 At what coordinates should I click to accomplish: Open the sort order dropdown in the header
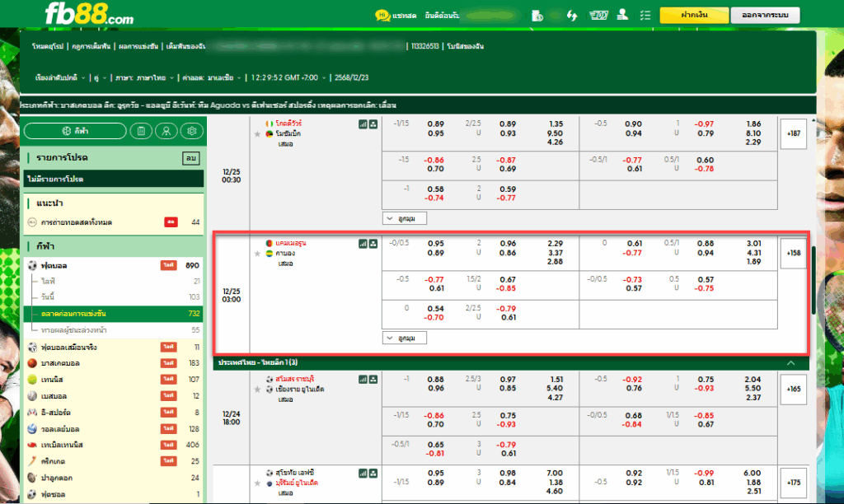click(60, 77)
